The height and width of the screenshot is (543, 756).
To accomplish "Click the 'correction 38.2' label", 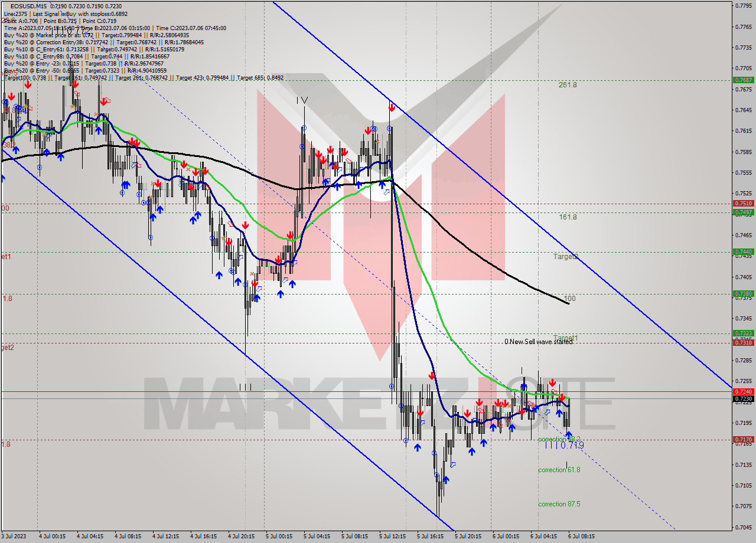I will click(559, 439).
